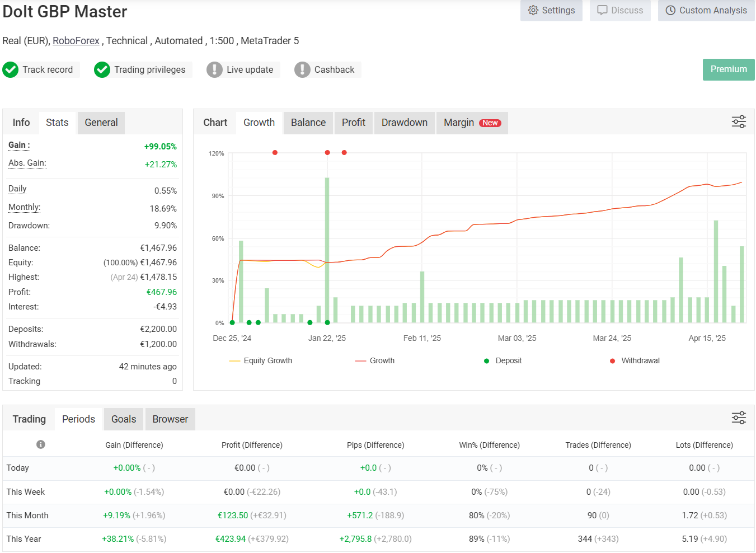The image size is (756, 553).
Task: Click the Live update exclamation icon
Action: pyautogui.click(x=214, y=70)
